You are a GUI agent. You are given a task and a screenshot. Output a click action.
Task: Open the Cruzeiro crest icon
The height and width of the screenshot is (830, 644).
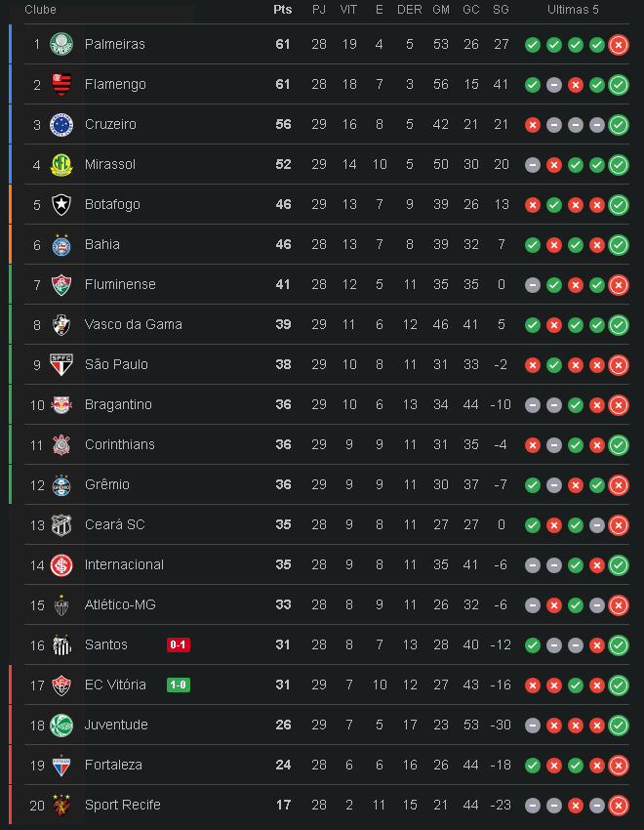(x=61, y=124)
